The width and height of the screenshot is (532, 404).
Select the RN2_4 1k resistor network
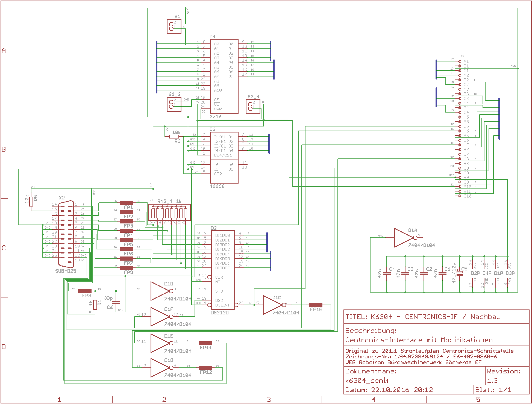[x=169, y=212]
